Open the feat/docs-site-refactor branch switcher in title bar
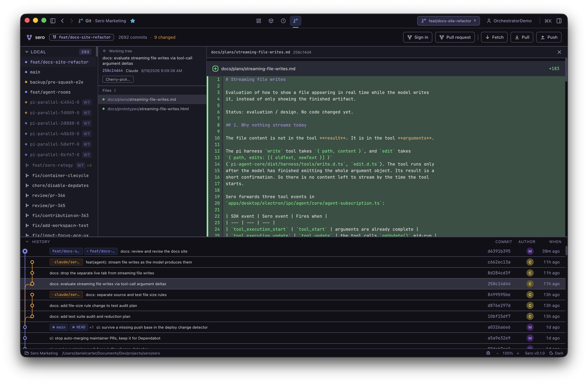This screenshot has height=384, width=588. 448,21
